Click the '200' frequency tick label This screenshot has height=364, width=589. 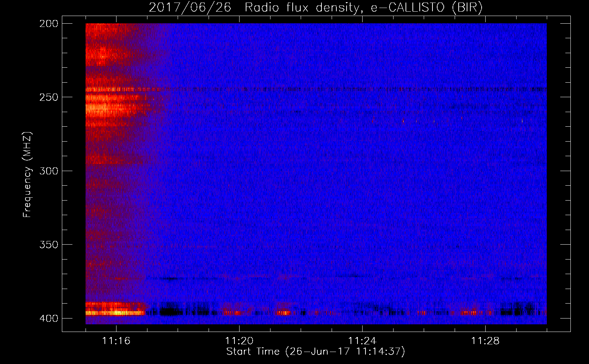coord(48,24)
